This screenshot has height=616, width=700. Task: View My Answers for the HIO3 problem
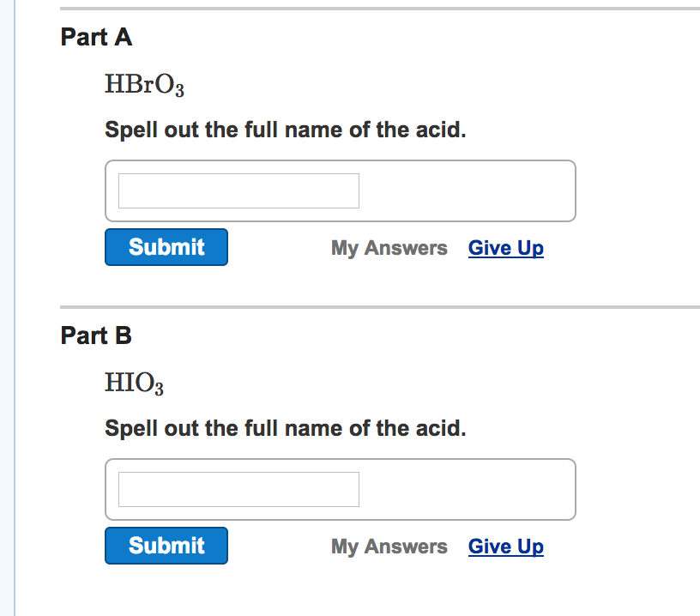[x=389, y=546]
